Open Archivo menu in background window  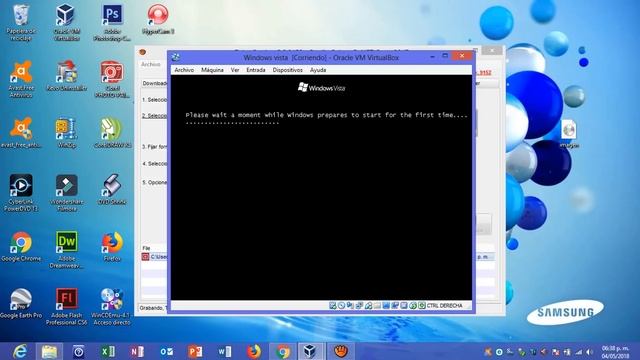151,64
